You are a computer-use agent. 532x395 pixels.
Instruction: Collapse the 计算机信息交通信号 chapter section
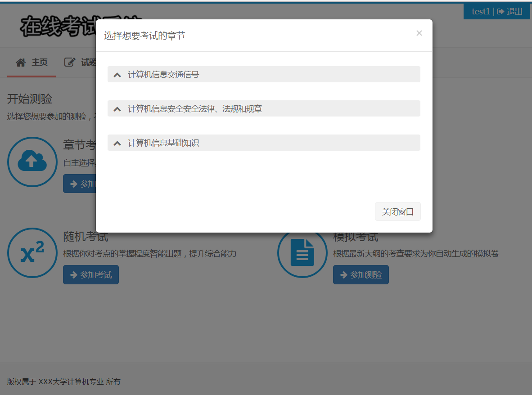[117, 74]
